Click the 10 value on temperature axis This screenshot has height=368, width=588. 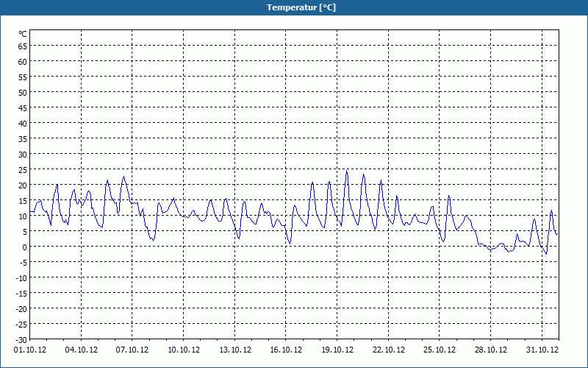23,216
